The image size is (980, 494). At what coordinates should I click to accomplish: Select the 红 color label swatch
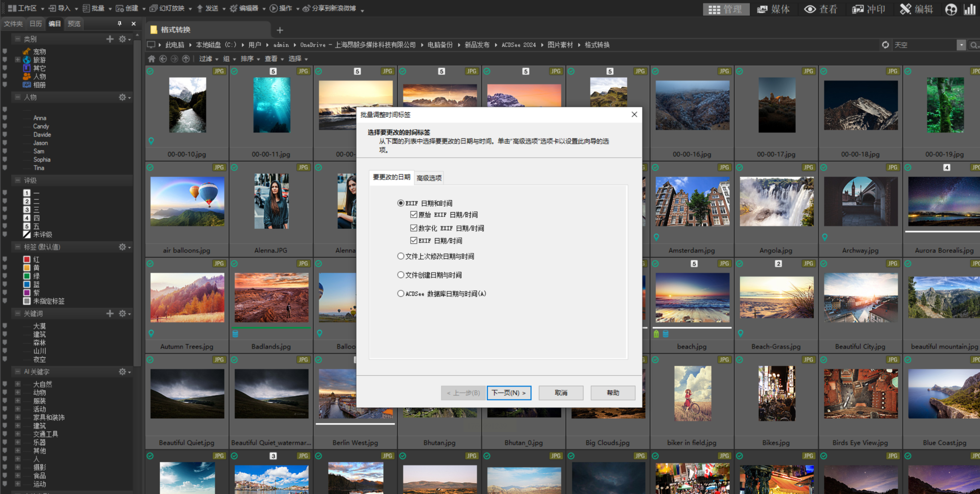coord(27,259)
